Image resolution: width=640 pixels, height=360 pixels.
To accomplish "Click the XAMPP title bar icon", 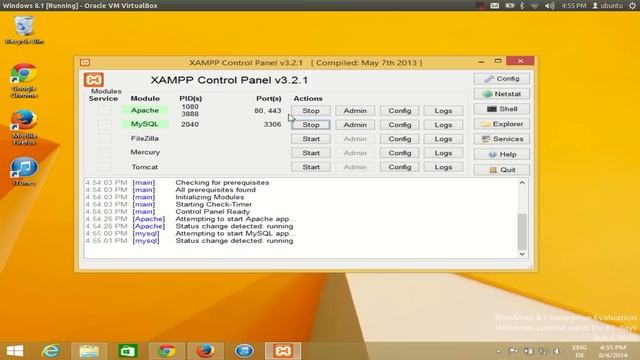I will [85, 62].
